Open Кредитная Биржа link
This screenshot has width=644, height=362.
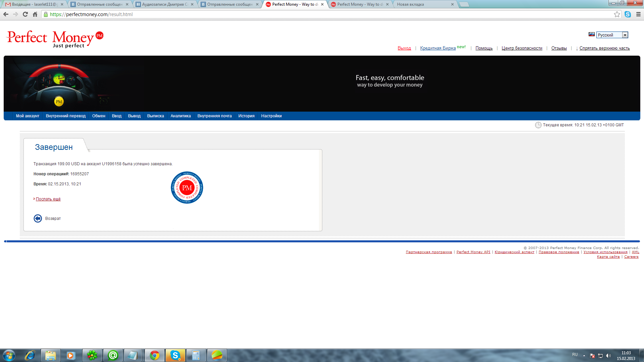coord(438,48)
